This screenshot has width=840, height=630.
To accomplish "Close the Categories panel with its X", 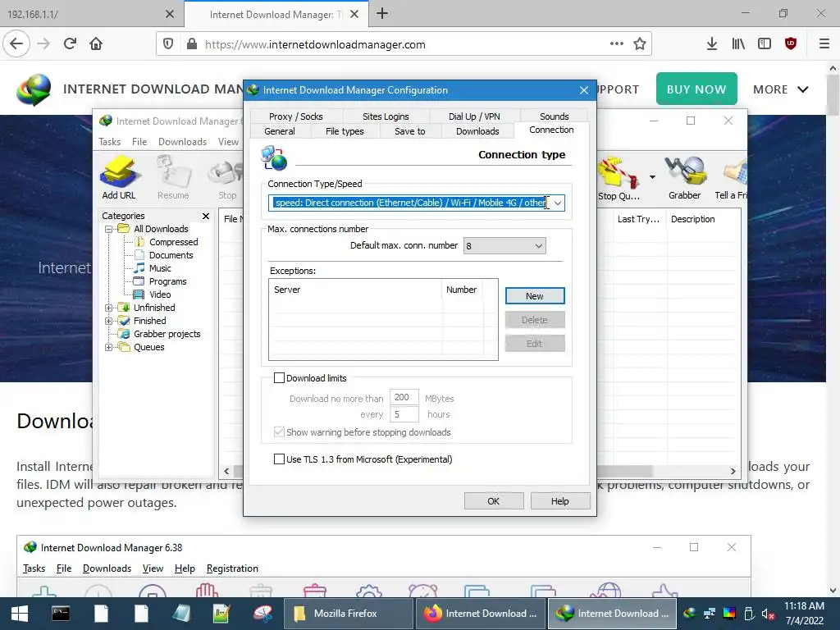I will (x=206, y=216).
